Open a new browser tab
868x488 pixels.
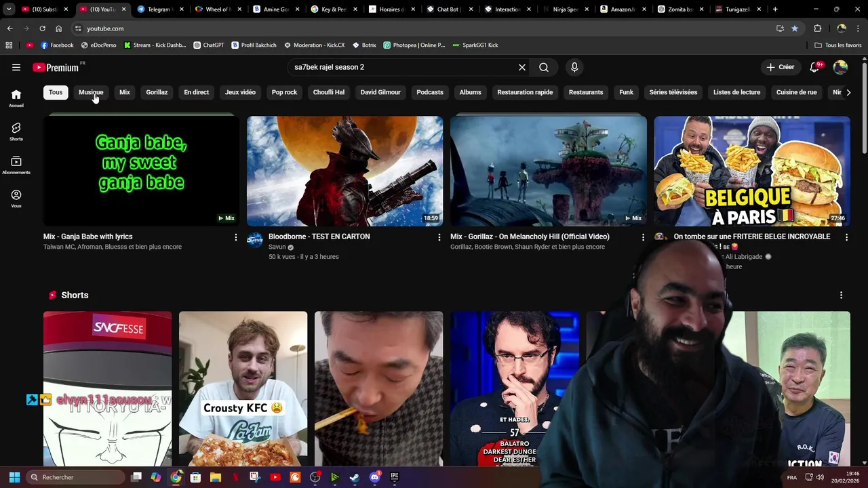point(775,9)
